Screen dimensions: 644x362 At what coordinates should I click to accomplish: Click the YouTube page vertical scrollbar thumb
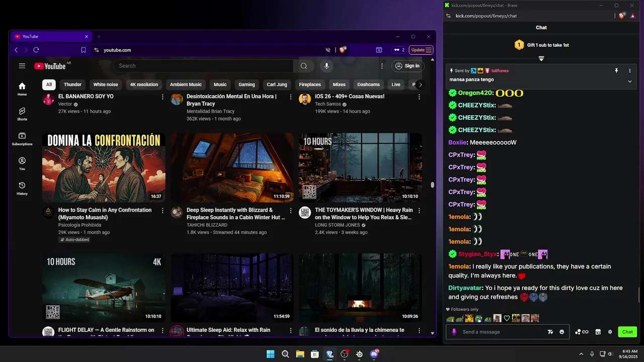click(432, 185)
